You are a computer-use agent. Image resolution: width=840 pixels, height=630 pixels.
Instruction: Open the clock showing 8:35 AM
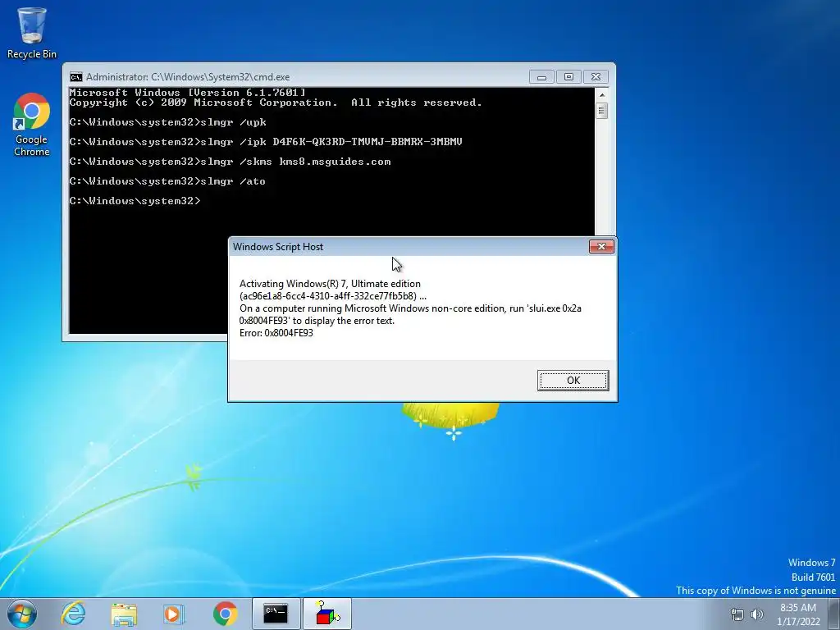[798, 614]
